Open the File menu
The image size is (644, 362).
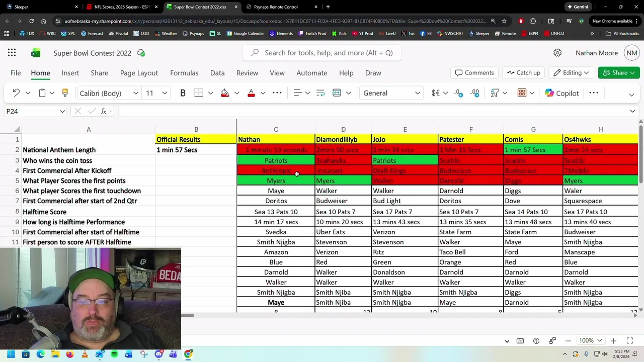[16, 73]
